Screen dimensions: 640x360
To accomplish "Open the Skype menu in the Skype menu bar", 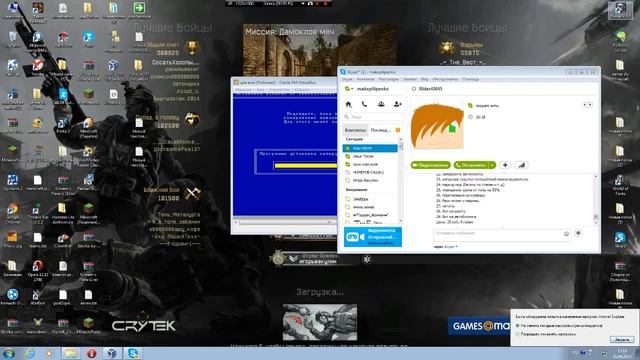I will pos(347,79).
